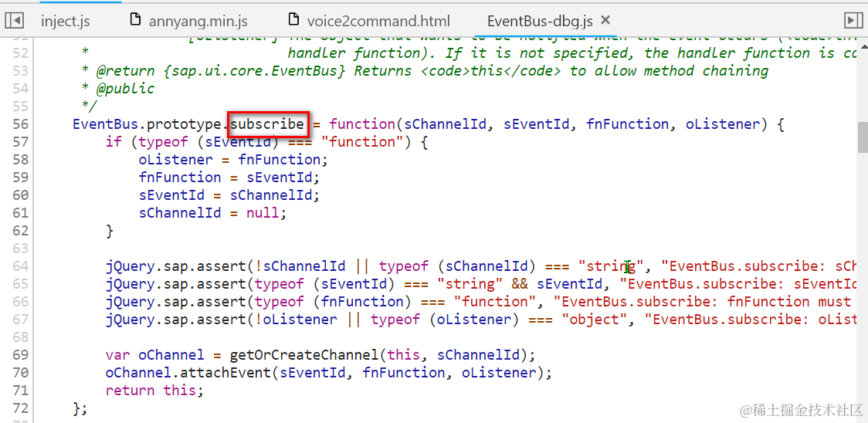Click 'sChannelId = null;' on line 61
868x423 pixels.
[x=213, y=212]
